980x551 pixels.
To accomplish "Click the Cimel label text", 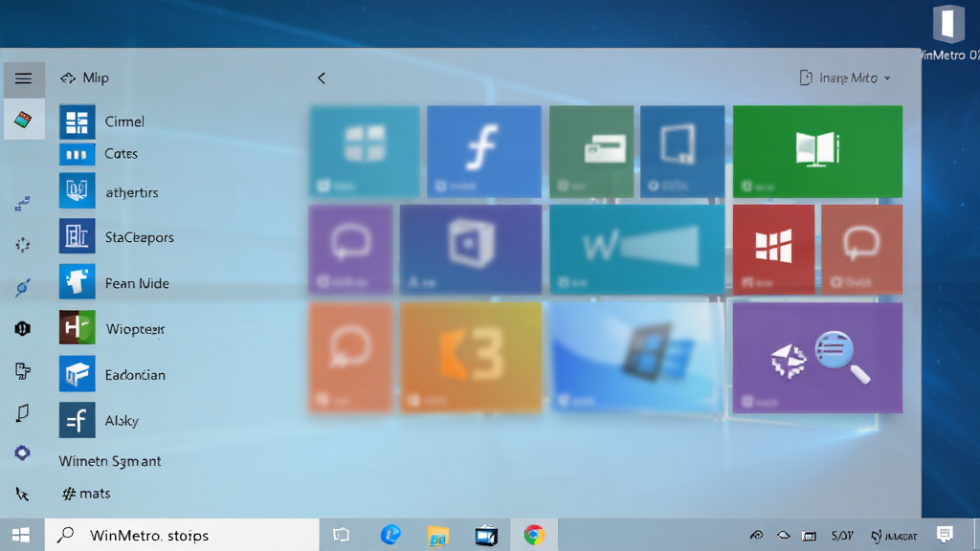I will click(x=124, y=121).
